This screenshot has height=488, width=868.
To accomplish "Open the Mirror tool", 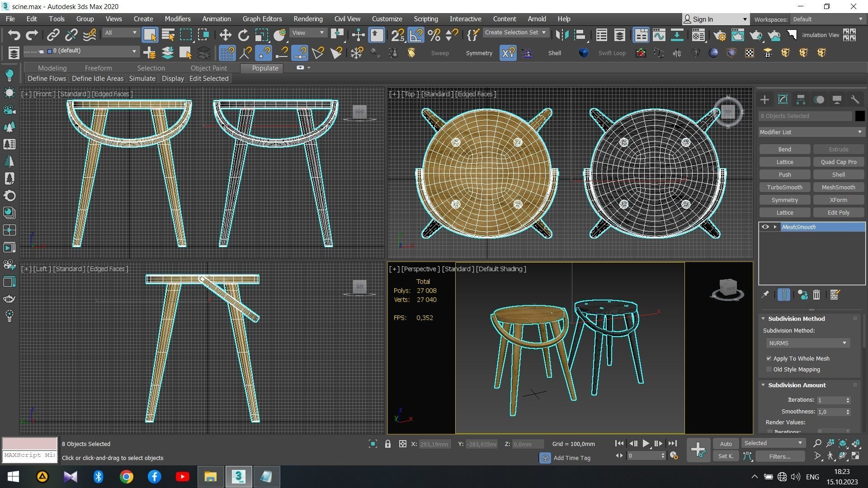I will [x=562, y=35].
